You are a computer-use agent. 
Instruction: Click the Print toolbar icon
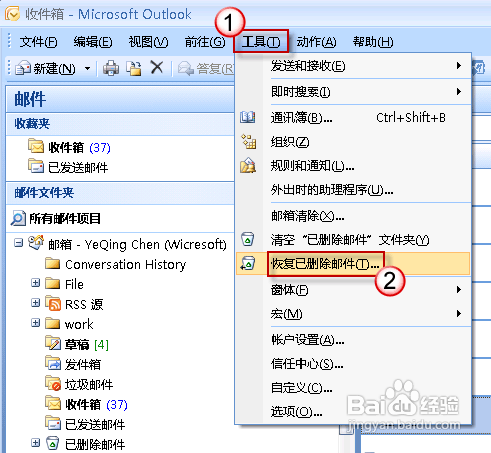pyautogui.click(x=111, y=68)
